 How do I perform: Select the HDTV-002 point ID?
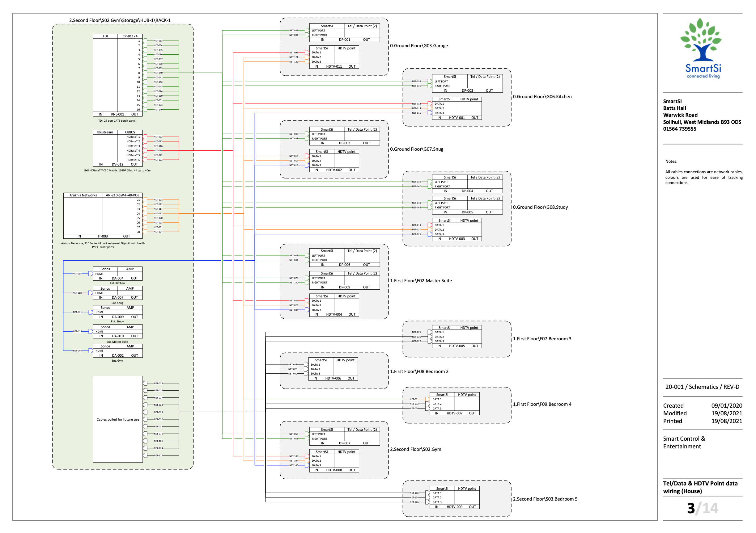click(334, 170)
